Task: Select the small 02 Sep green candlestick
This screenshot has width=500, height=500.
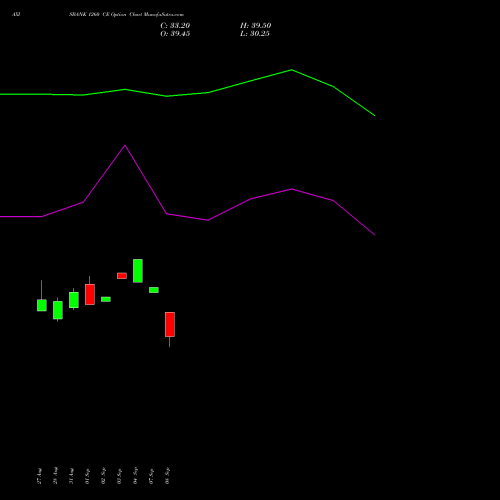Action: [106, 299]
